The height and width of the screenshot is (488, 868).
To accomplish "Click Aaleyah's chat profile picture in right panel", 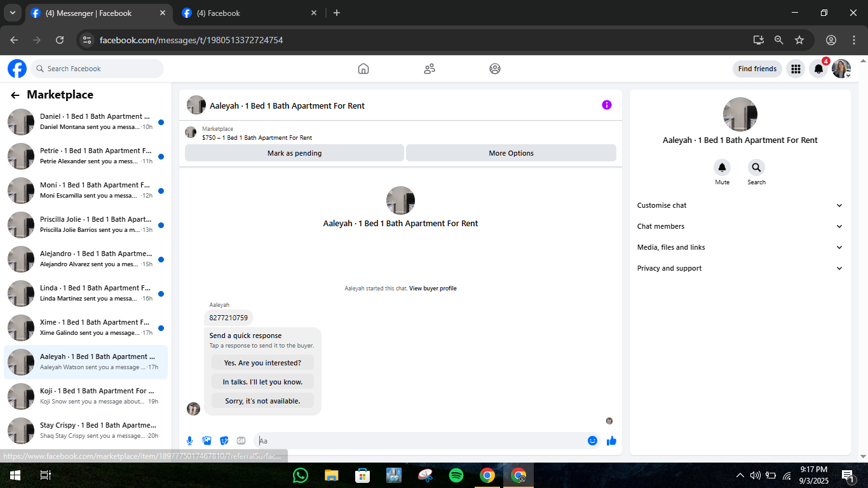I will (x=740, y=114).
